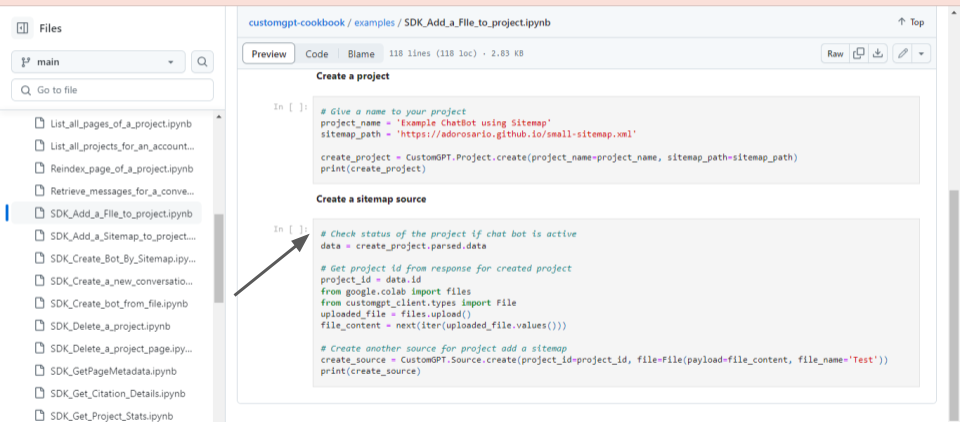Open SDK_Add_a_Sitemap_to_project file
This screenshot has width=960, height=422.
click(x=123, y=236)
